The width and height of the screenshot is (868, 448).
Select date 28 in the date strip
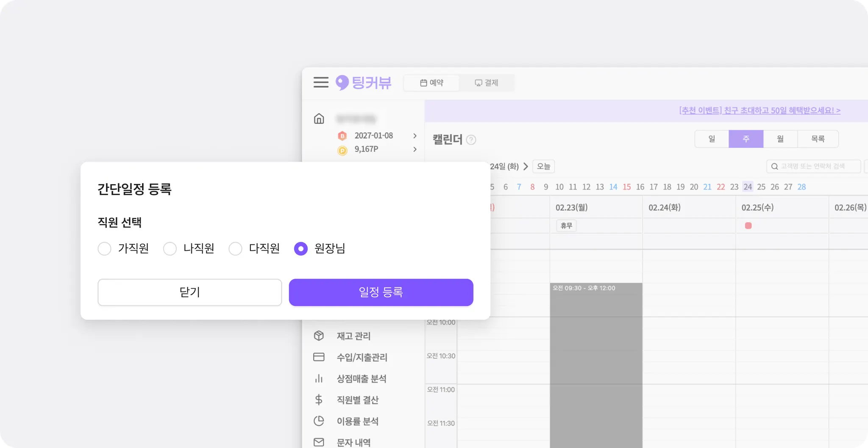click(x=801, y=187)
